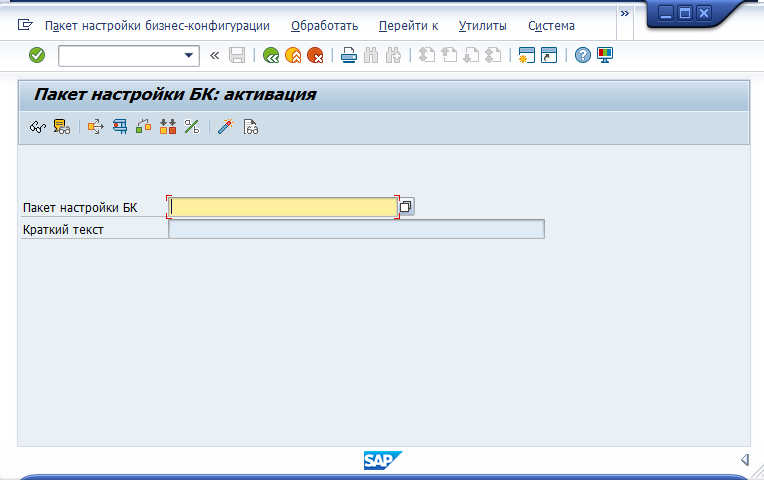Open the Обработать menu
The width and height of the screenshot is (764, 480).
[x=324, y=26]
